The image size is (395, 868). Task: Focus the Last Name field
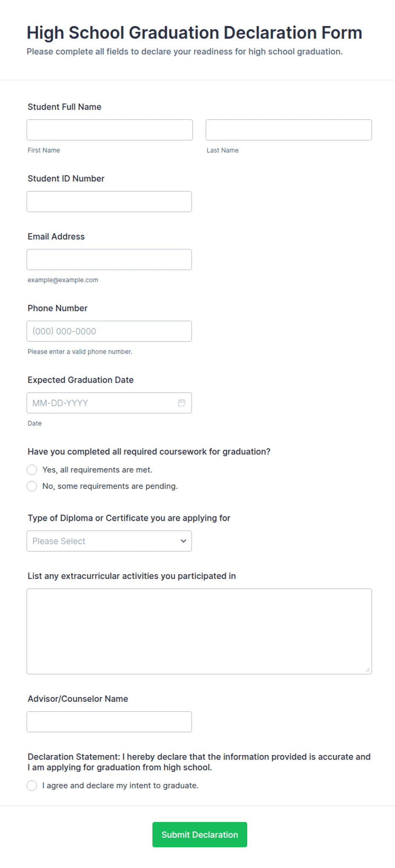click(289, 130)
